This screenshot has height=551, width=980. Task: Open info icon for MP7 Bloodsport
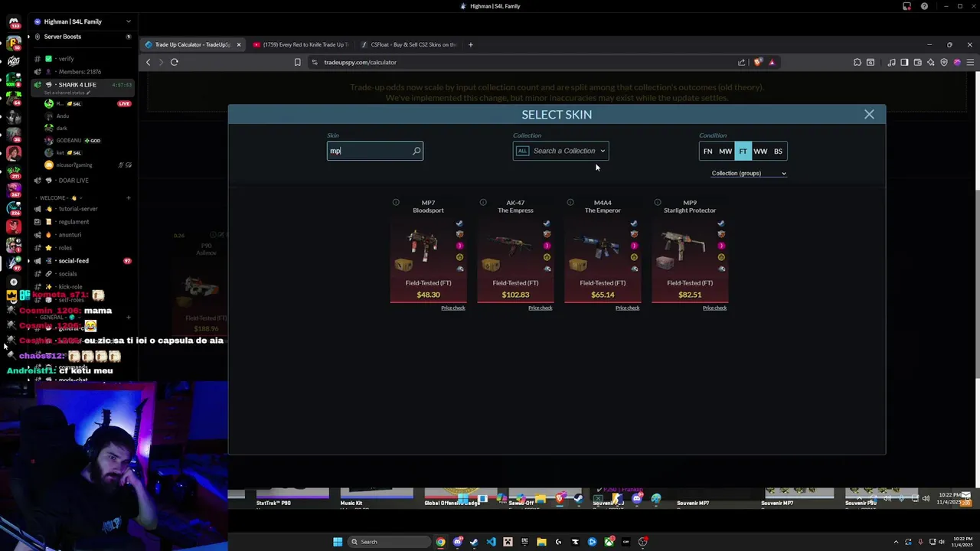point(396,202)
